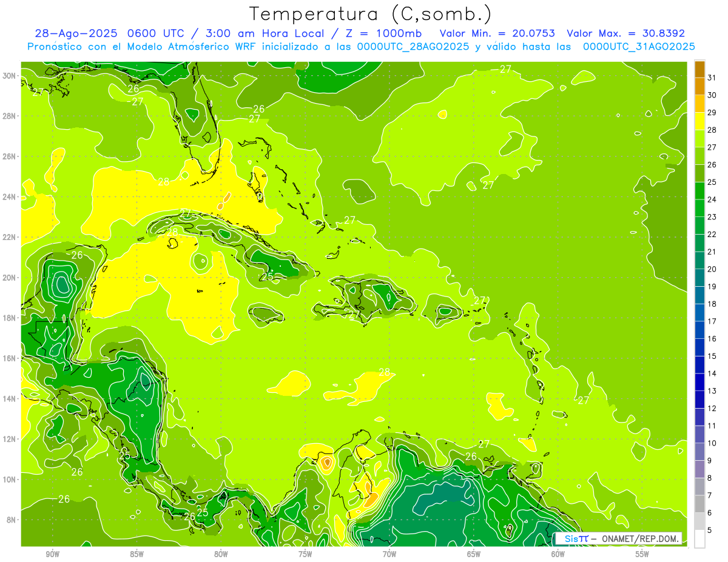Click the 90W longitude axis label

click(52, 554)
